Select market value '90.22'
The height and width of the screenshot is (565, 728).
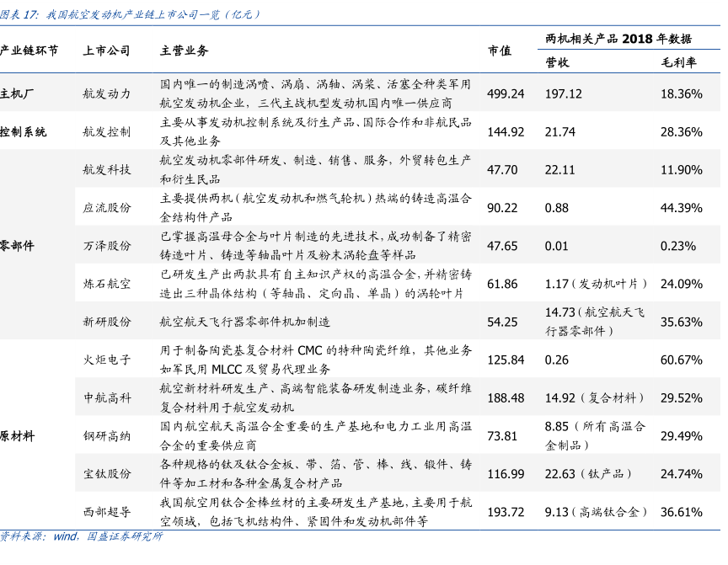[x=502, y=208]
